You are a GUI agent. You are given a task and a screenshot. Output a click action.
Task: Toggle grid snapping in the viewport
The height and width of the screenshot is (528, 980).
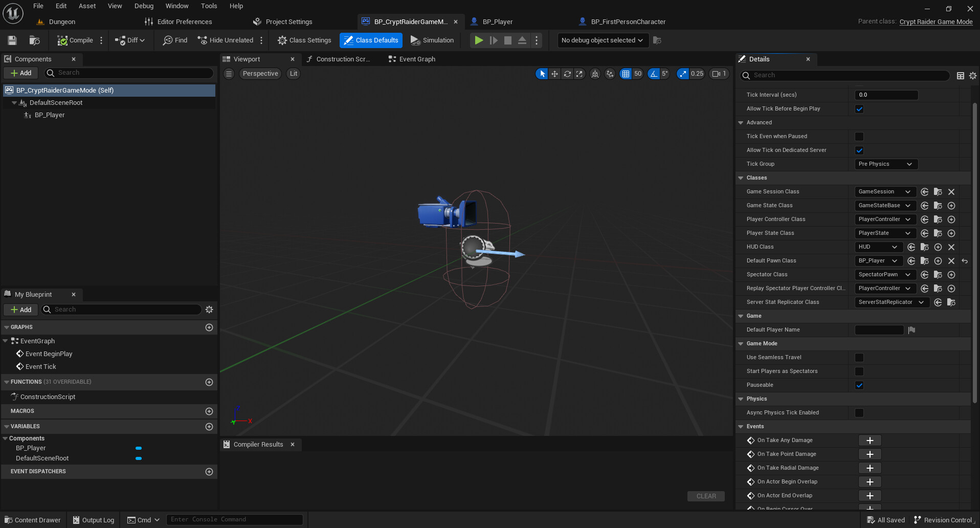[x=626, y=74]
